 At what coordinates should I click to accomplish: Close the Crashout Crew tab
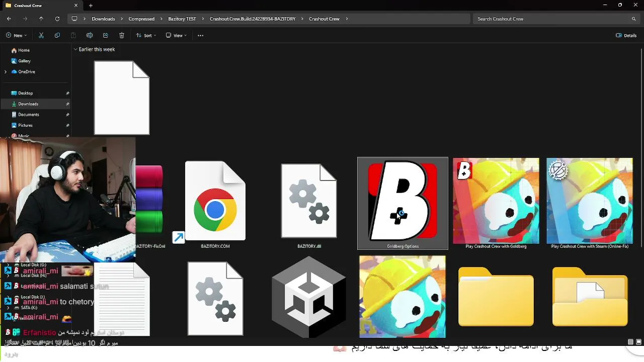pos(76,6)
